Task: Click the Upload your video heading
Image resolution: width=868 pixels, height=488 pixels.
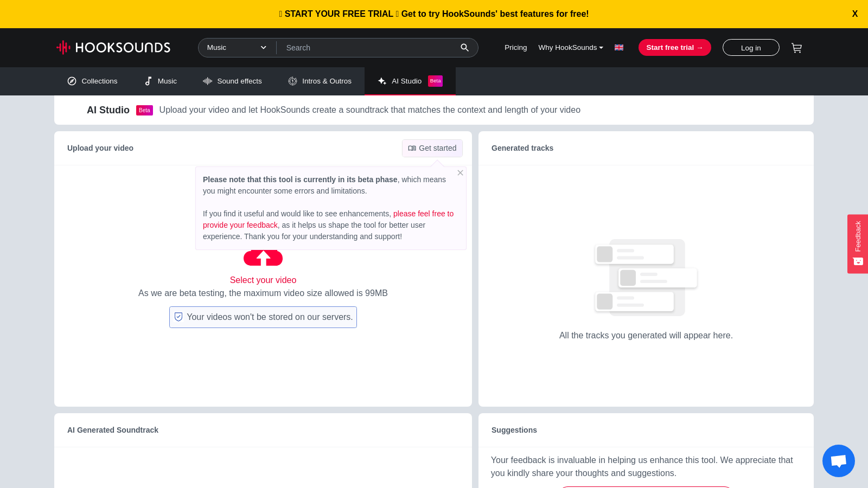Action: click(x=100, y=148)
